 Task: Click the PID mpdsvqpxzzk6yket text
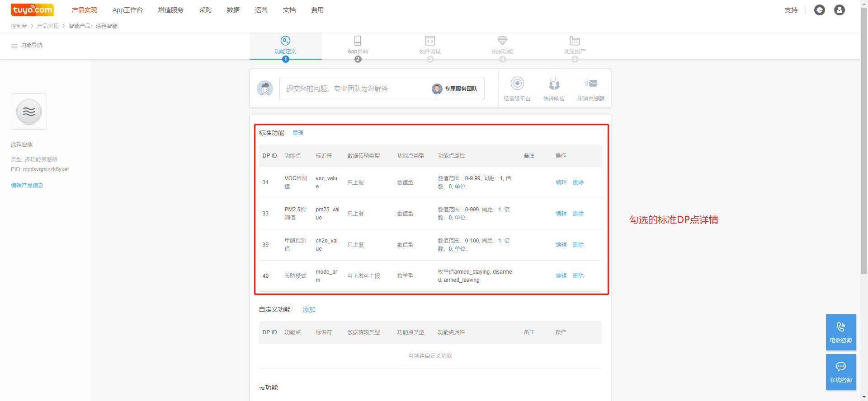coord(40,169)
